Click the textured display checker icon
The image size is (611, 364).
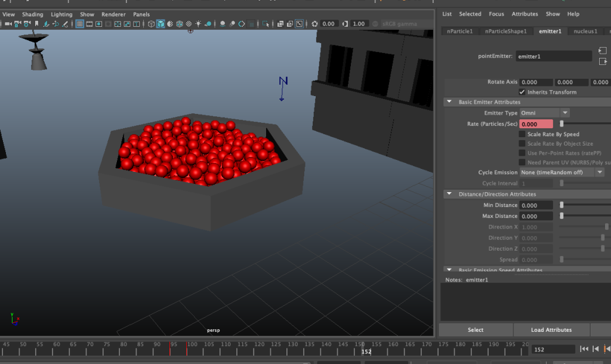point(189,24)
